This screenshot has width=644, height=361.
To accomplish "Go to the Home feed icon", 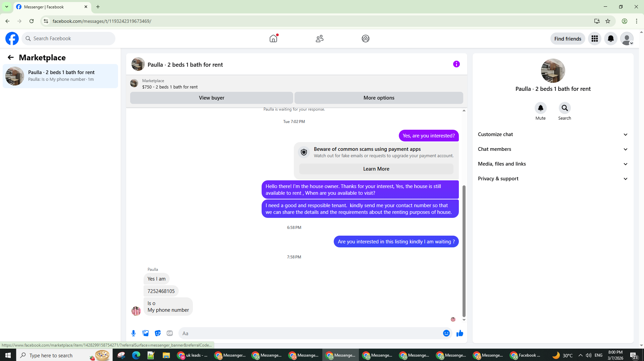I will coord(273,39).
